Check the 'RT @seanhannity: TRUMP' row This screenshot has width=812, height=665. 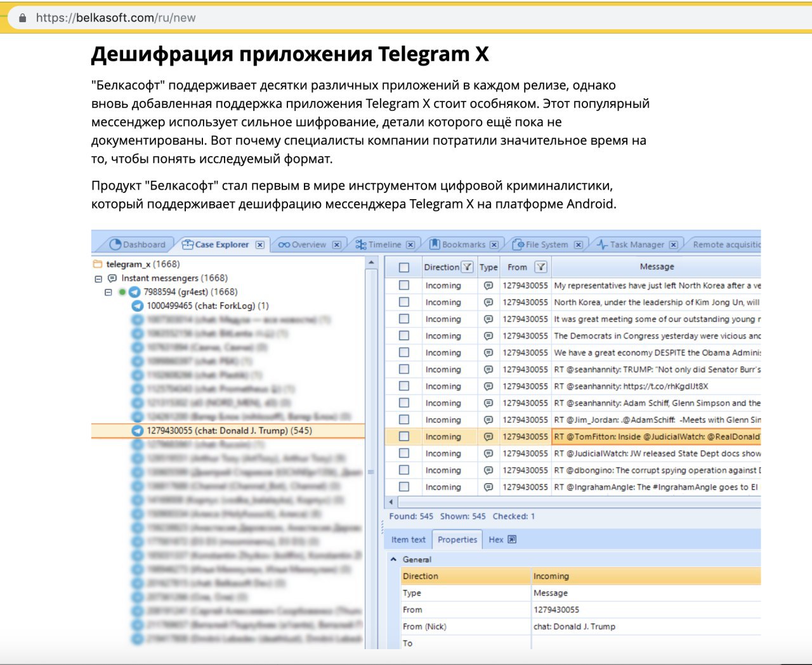[x=404, y=370]
